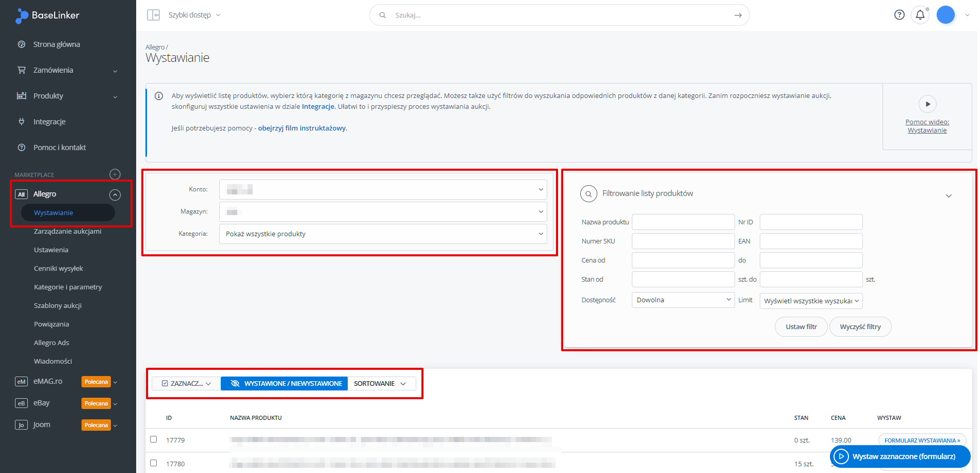980x473 pixels.
Task: Check the checkbox for product 17780
Action: 153,463
